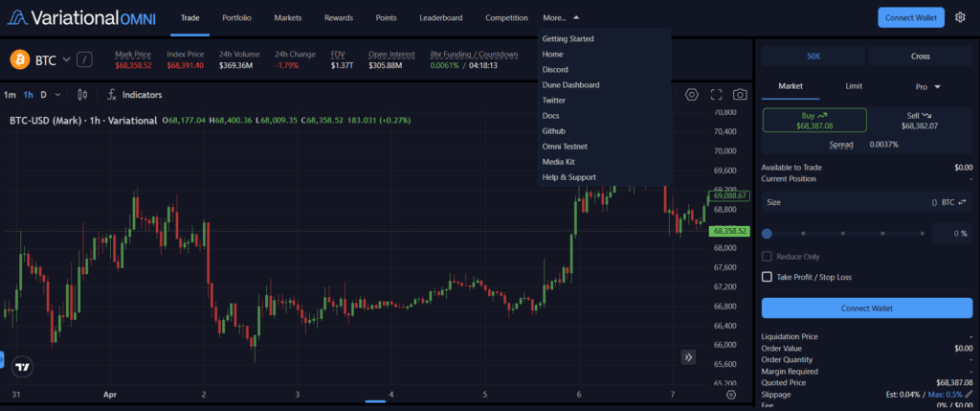This screenshot has width=980, height=411.
Task: Click the Size input field
Action: [867, 202]
